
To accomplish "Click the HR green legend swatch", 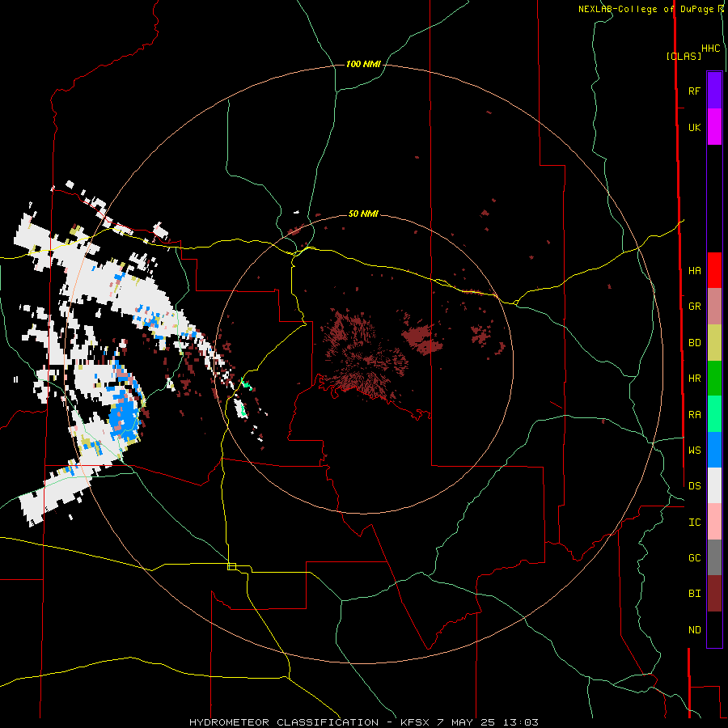I will click(714, 379).
